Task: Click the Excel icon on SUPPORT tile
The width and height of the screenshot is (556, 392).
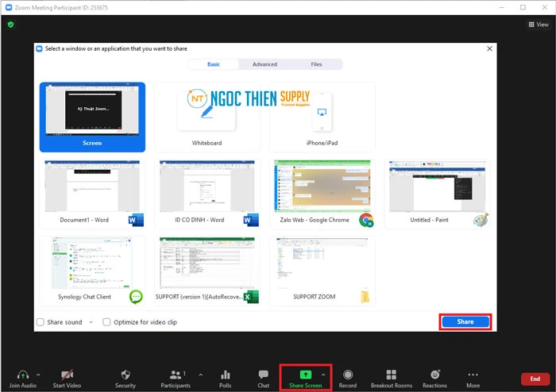Action: 251,297
